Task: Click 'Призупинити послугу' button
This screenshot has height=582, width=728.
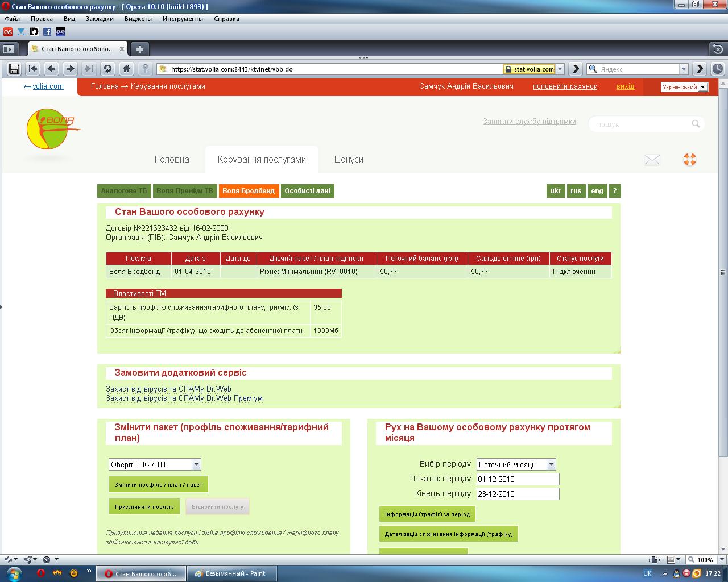Action: pos(144,506)
